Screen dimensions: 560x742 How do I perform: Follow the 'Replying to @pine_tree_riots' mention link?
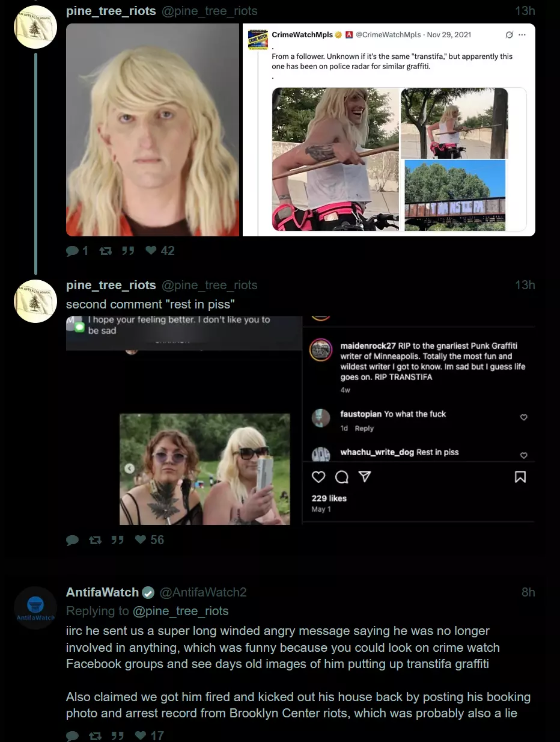(x=180, y=611)
